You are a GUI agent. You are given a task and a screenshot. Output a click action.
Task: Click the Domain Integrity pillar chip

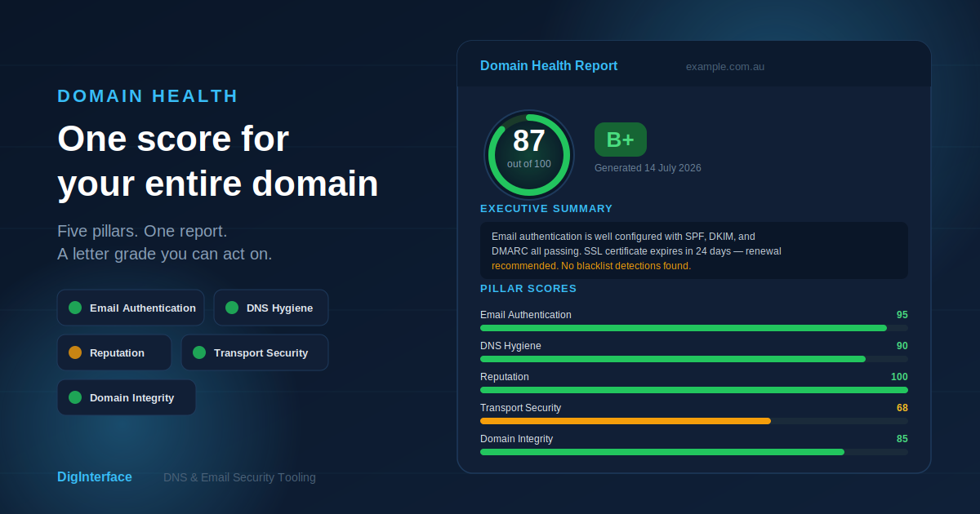click(x=127, y=397)
